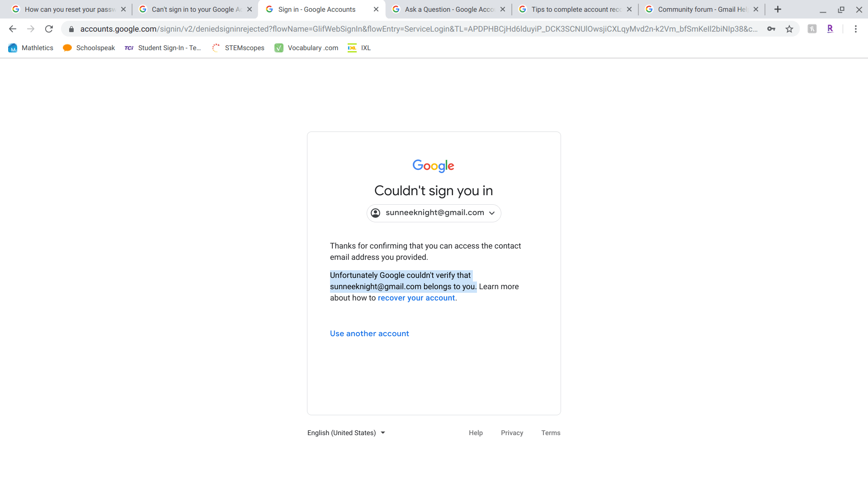
Task: Click Use another account
Action: pyautogui.click(x=369, y=333)
